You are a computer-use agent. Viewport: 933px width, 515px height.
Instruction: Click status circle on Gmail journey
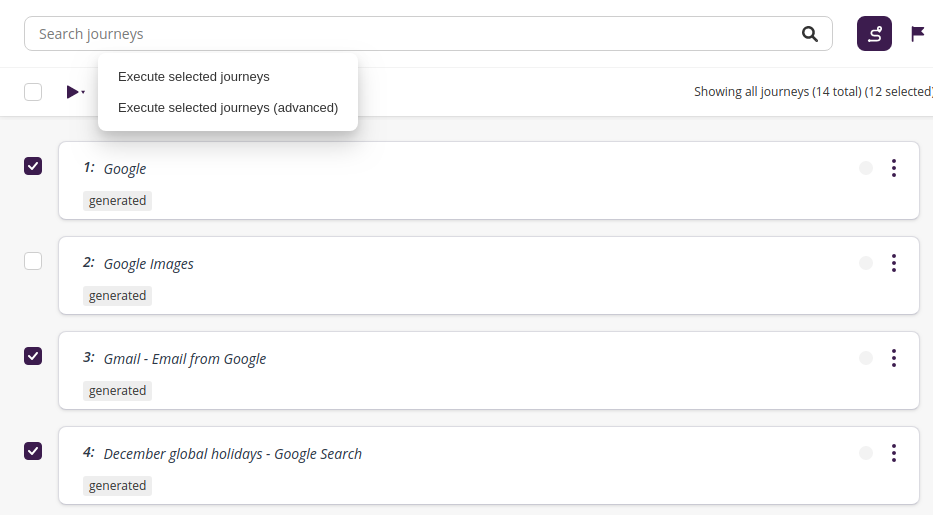click(x=866, y=358)
